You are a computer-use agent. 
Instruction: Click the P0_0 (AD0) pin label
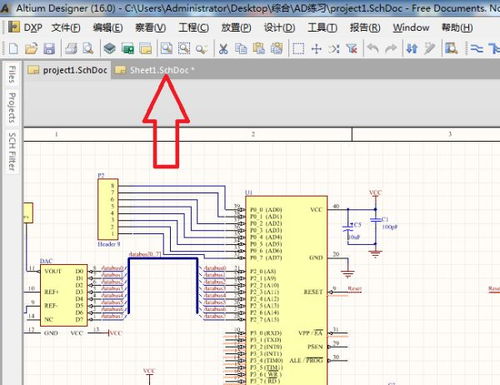(266, 210)
